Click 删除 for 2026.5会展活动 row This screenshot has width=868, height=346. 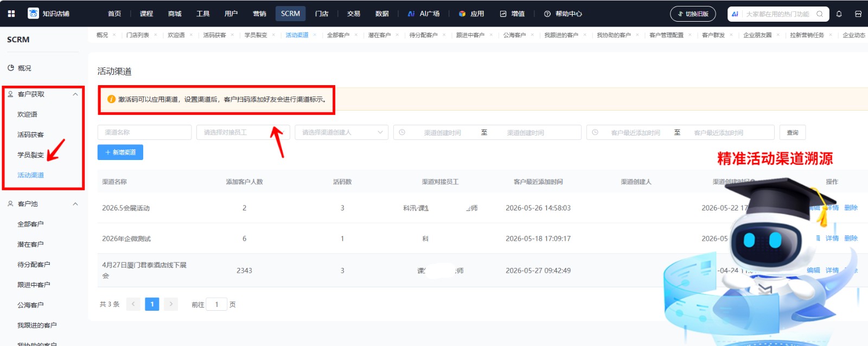coord(851,208)
